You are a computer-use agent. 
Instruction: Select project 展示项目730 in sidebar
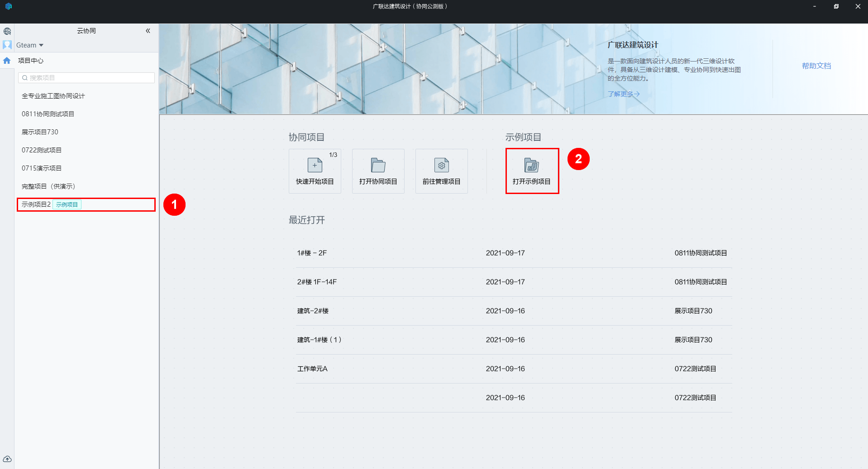point(40,132)
